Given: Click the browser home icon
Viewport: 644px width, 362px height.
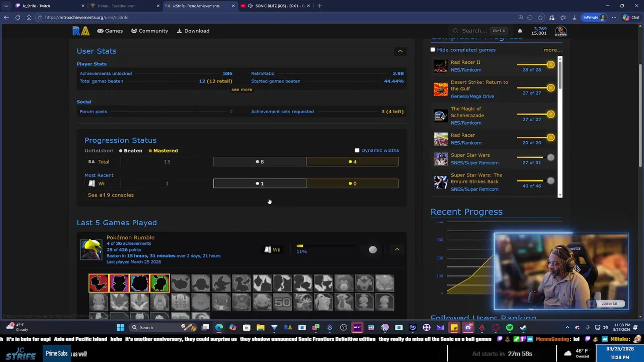Looking at the screenshot, I should coord(29,17).
